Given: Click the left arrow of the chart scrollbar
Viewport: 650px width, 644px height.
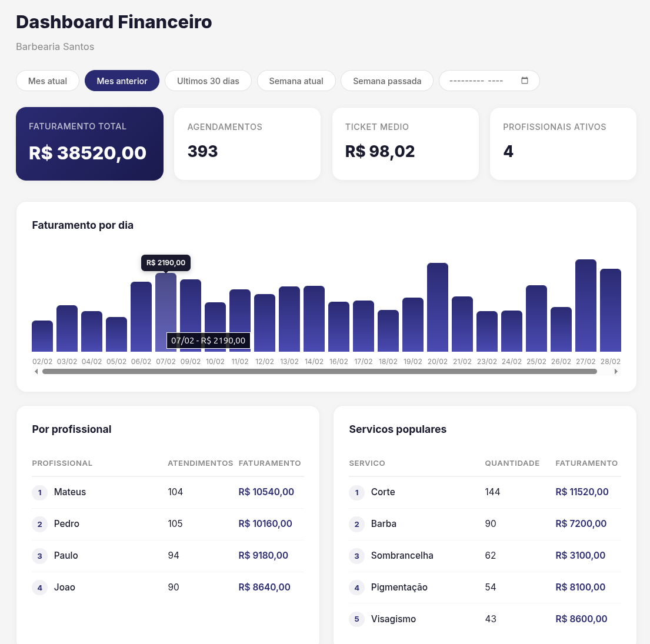Looking at the screenshot, I should pyautogui.click(x=36, y=371).
